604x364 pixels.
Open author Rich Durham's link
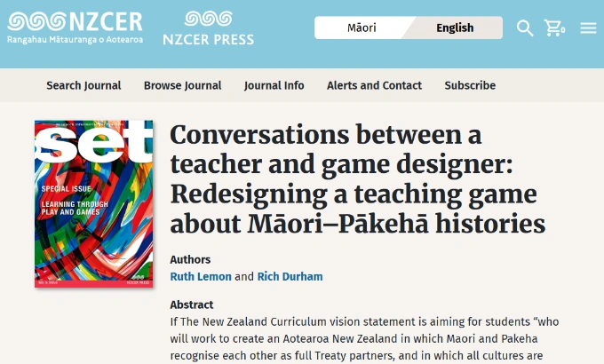click(290, 277)
